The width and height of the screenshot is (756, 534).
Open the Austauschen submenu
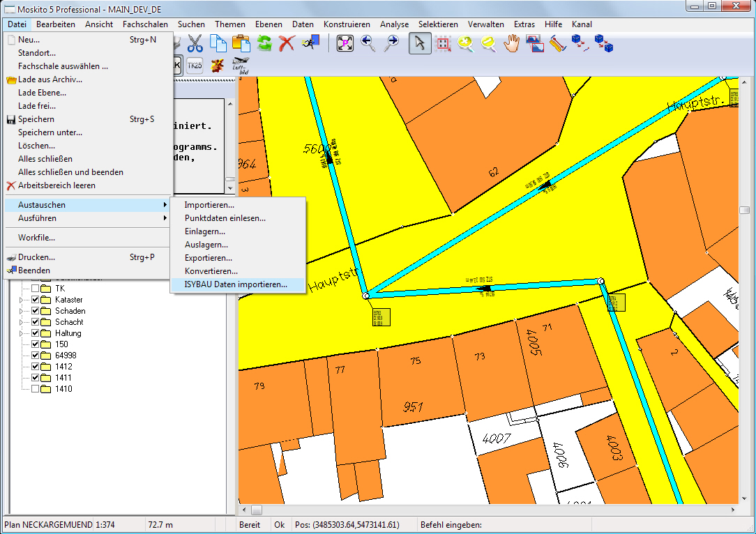pyautogui.click(x=87, y=205)
